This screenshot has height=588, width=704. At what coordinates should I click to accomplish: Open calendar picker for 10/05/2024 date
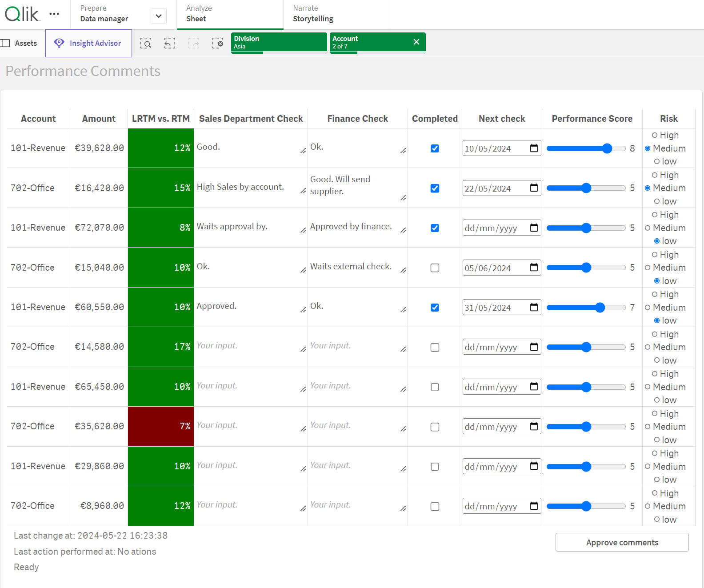click(534, 148)
